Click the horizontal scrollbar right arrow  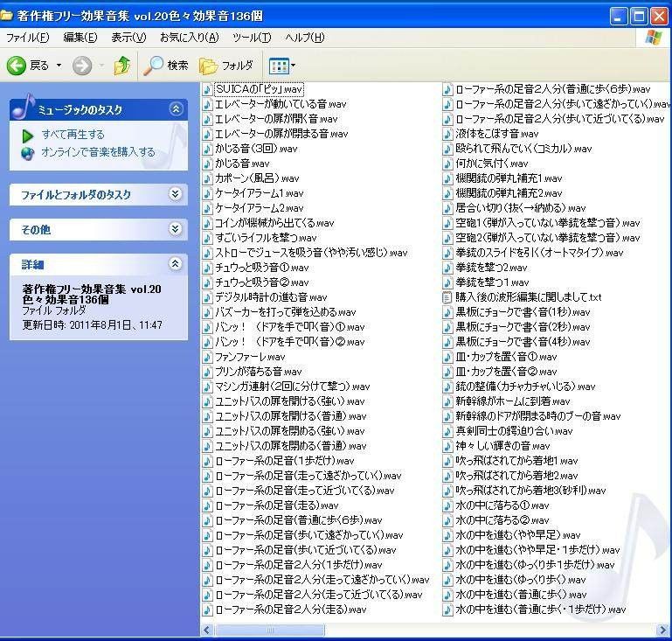662,630
